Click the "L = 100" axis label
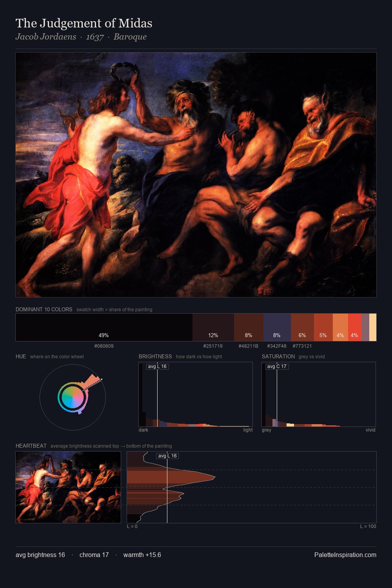This screenshot has width=392, height=588. (368, 526)
